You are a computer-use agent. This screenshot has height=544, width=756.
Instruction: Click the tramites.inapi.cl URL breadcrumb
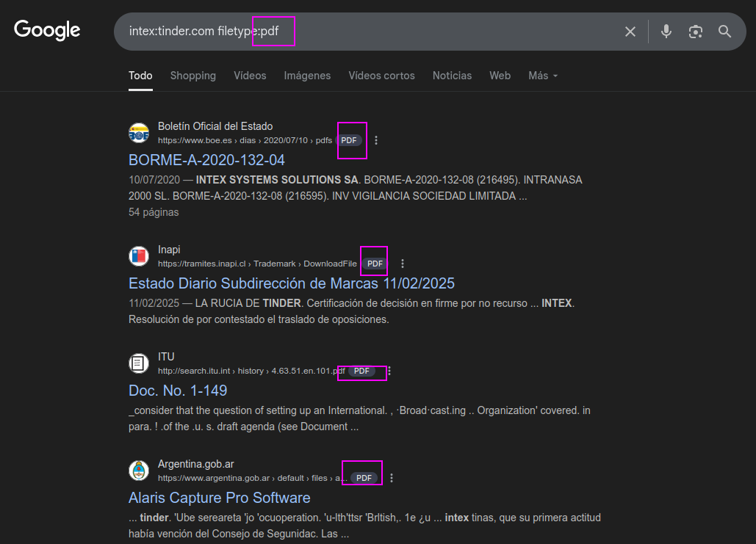point(257,264)
